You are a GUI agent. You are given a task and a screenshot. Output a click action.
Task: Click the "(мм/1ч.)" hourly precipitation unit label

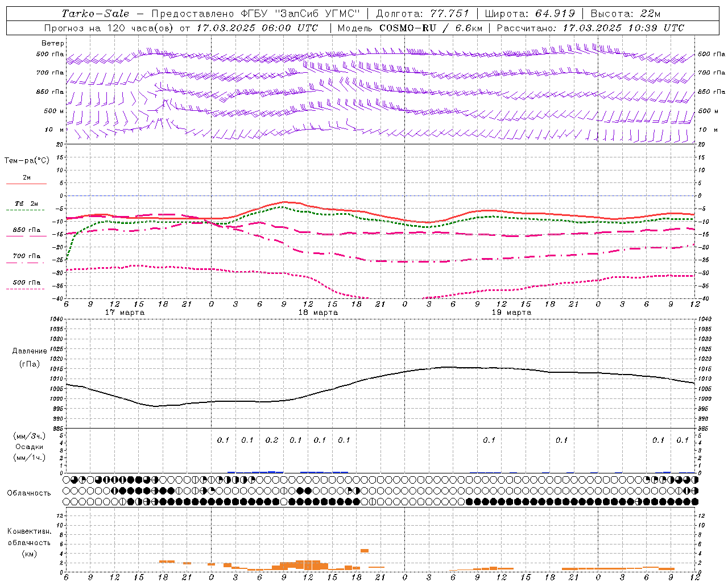30,458
